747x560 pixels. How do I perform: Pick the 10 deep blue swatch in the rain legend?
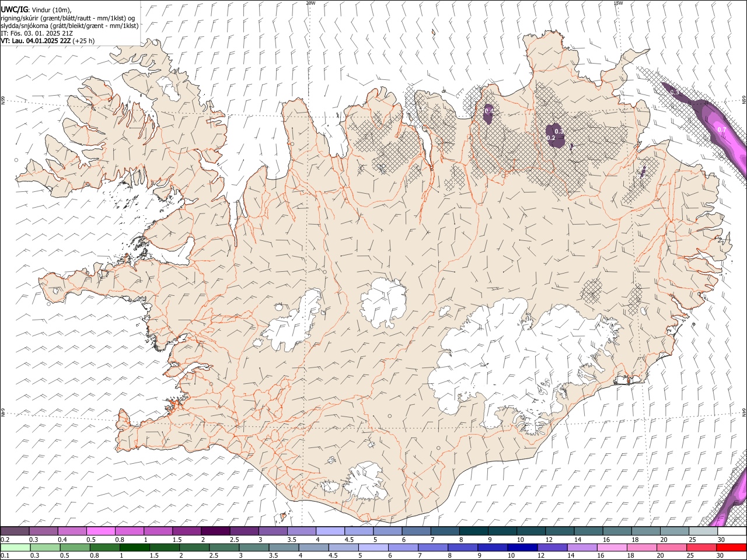coord(522,547)
